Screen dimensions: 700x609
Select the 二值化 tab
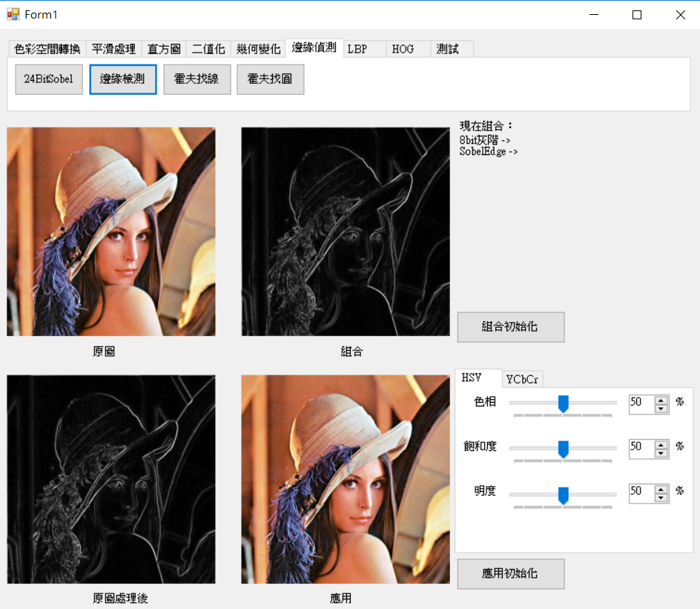(208, 49)
